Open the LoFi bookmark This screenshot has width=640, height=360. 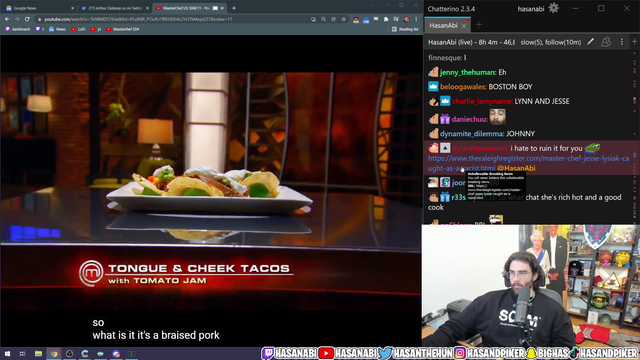pos(78,29)
